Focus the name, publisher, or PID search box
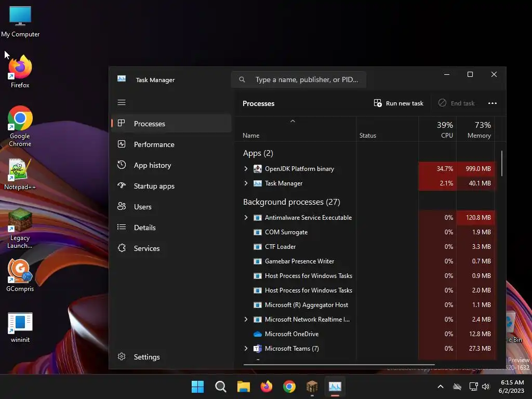The image size is (532, 399). click(299, 79)
